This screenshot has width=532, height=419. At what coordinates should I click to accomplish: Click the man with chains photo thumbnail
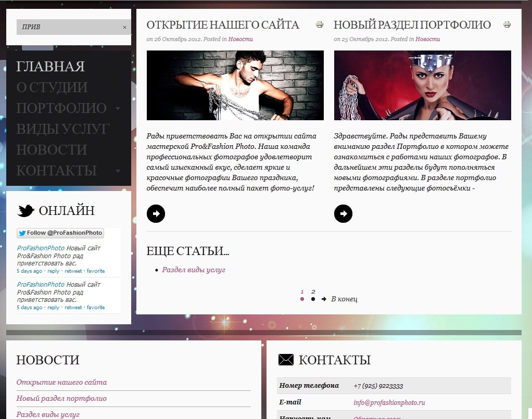235,85
